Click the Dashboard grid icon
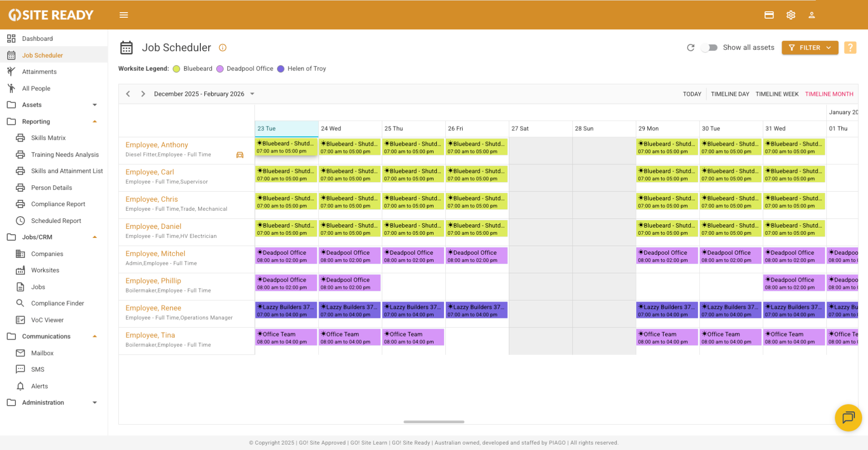The image size is (868, 450). click(x=11, y=39)
